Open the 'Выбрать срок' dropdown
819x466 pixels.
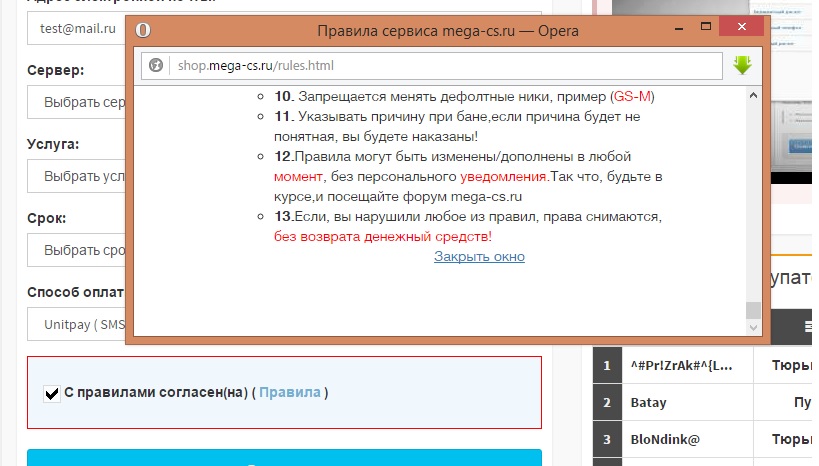76,250
